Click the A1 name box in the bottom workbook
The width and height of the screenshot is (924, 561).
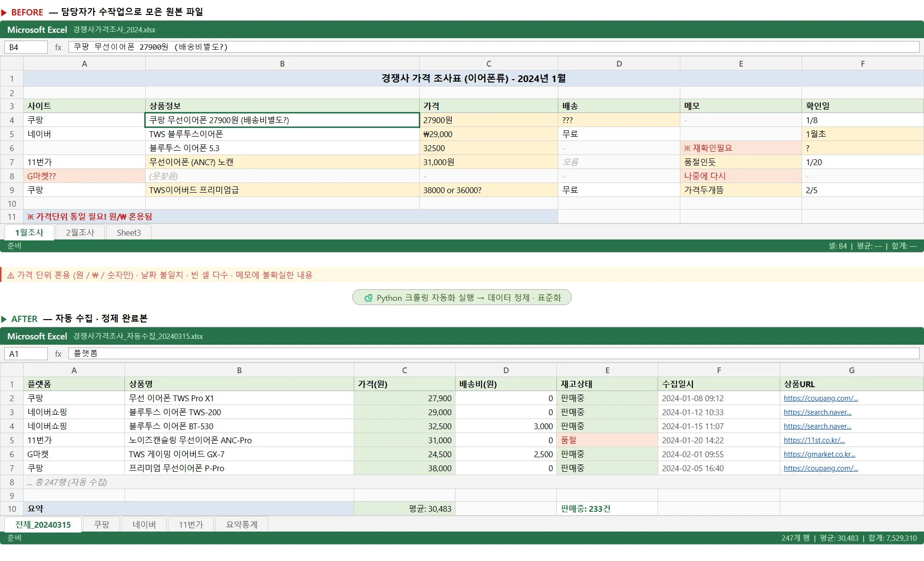(x=26, y=354)
